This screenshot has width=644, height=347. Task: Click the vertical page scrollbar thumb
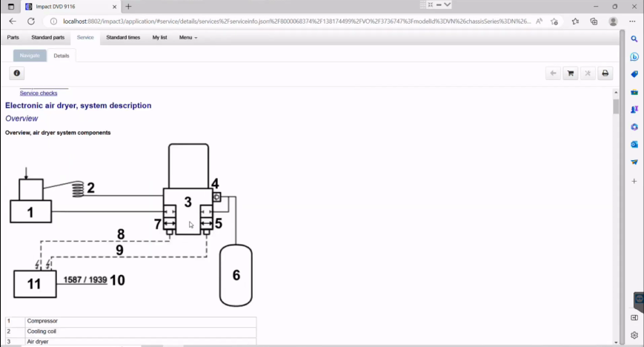click(616, 106)
